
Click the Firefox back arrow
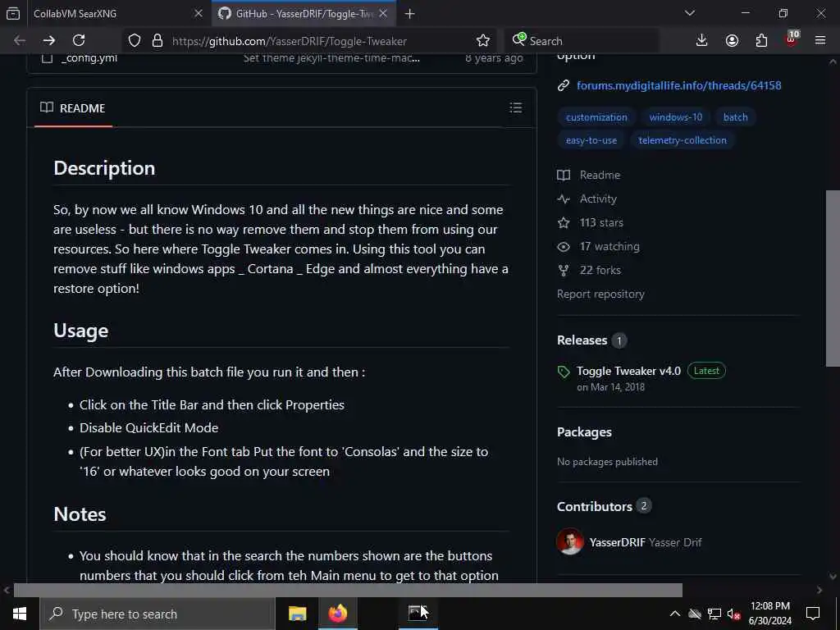tap(20, 41)
